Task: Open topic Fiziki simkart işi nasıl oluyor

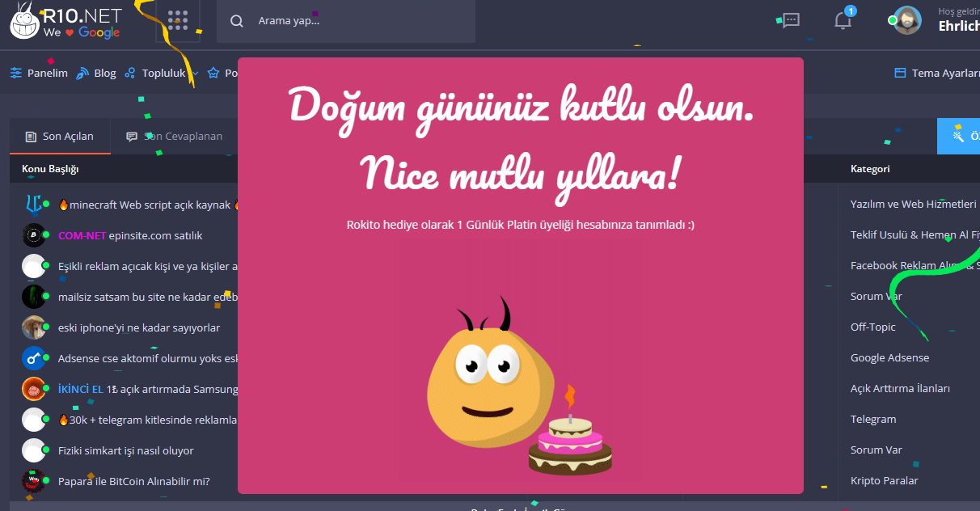Action: [x=126, y=450]
